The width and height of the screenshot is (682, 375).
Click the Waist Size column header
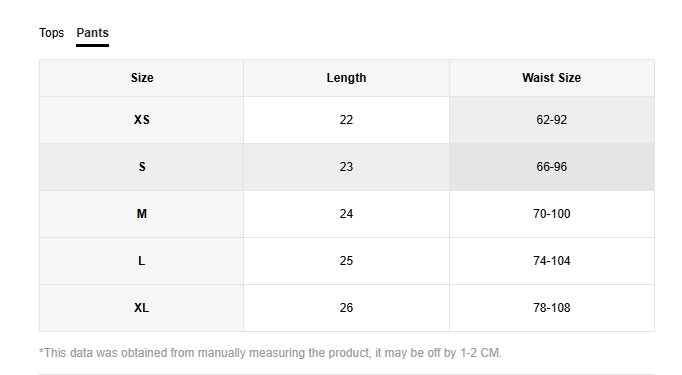click(552, 78)
